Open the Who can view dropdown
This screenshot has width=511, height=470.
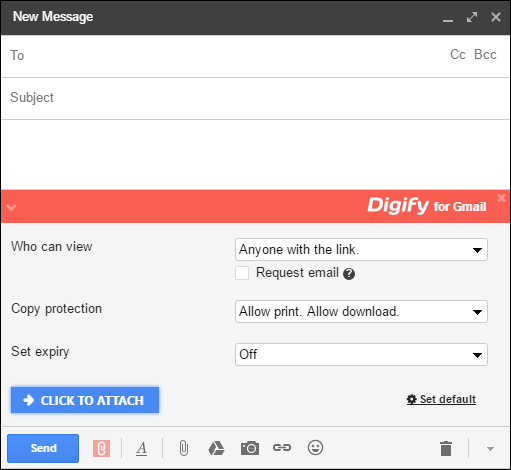click(361, 249)
